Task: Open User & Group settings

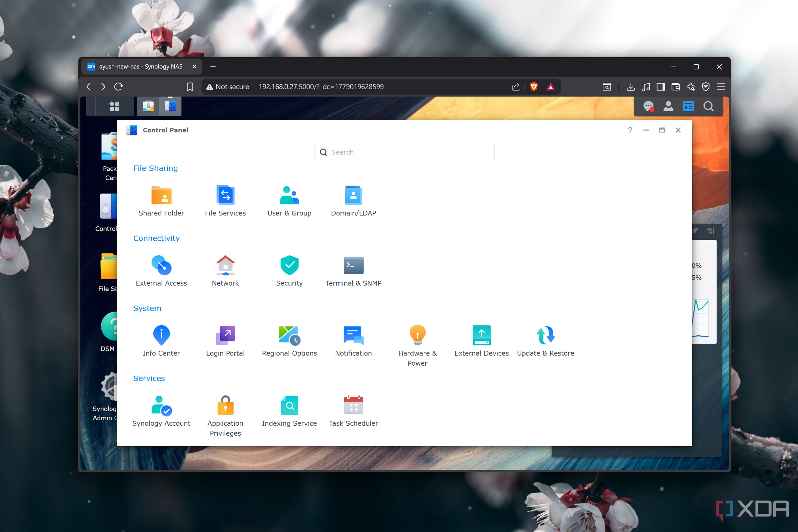Action: pyautogui.click(x=289, y=201)
